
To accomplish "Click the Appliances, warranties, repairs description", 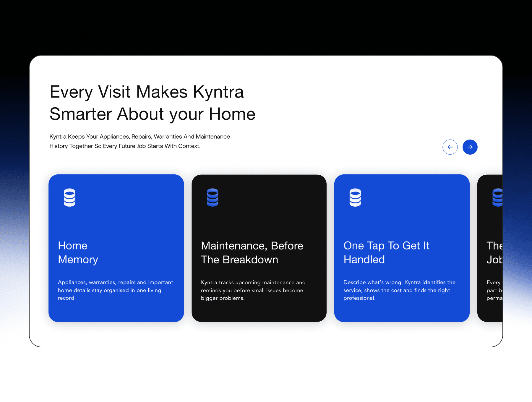I will 116,290.
